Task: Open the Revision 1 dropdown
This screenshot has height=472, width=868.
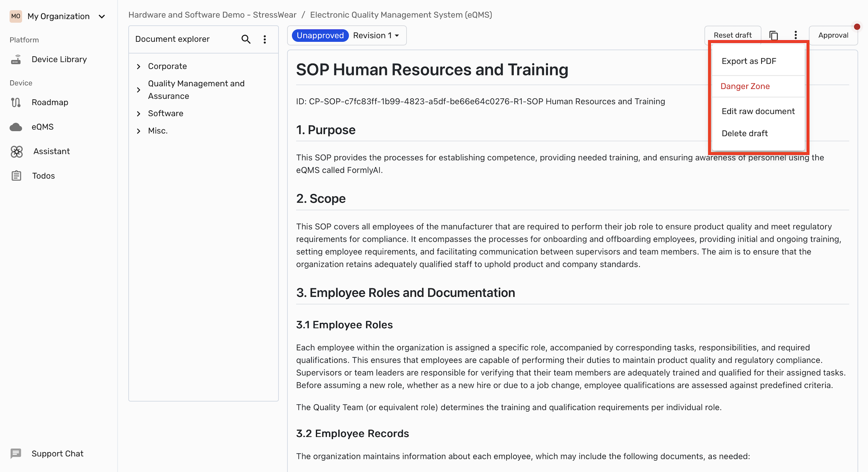Action: click(x=376, y=35)
